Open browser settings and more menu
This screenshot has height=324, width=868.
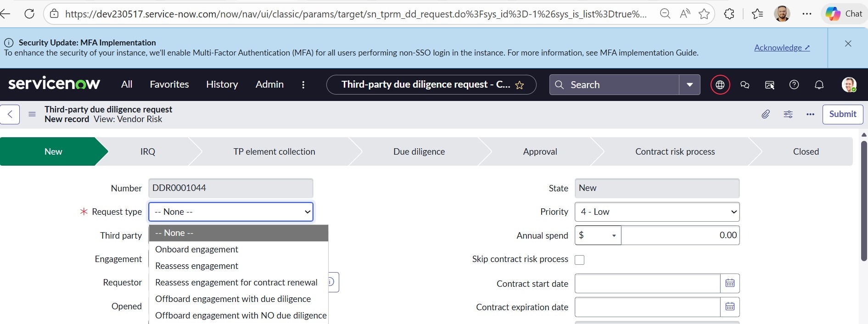click(807, 14)
